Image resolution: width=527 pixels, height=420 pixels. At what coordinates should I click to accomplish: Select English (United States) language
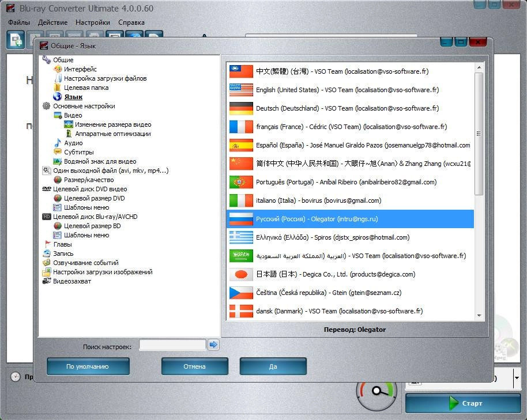[350, 90]
